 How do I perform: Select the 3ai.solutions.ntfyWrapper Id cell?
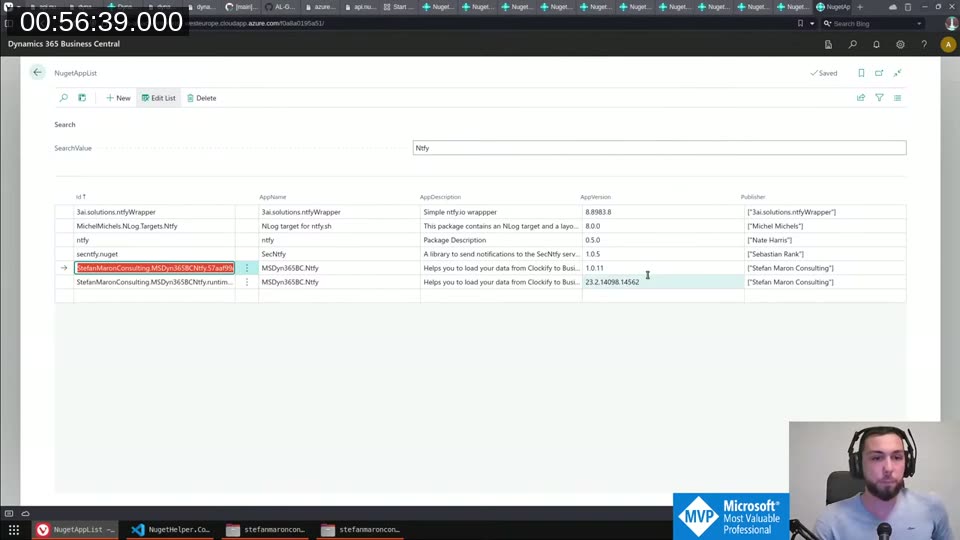(x=154, y=212)
